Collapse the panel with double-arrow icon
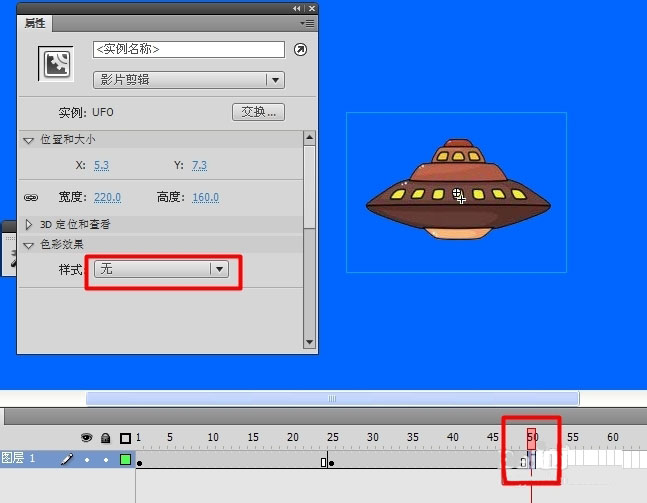Screen dimensions: 647x503 coord(297,8)
